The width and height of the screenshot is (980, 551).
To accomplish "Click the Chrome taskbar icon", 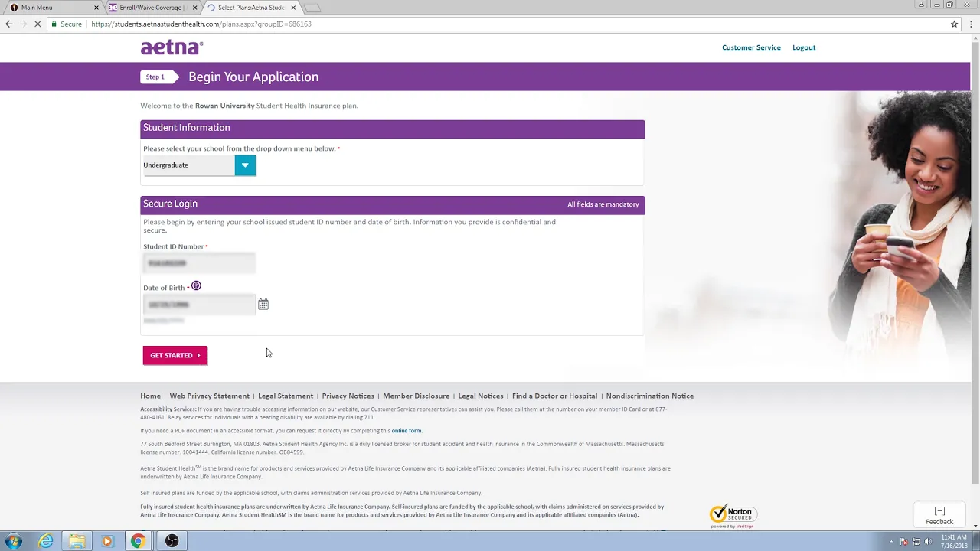I will pos(138,541).
